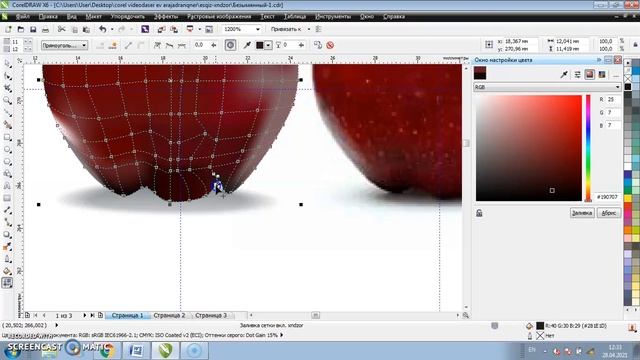Toggle the smooth node button

tap(169, 45)
